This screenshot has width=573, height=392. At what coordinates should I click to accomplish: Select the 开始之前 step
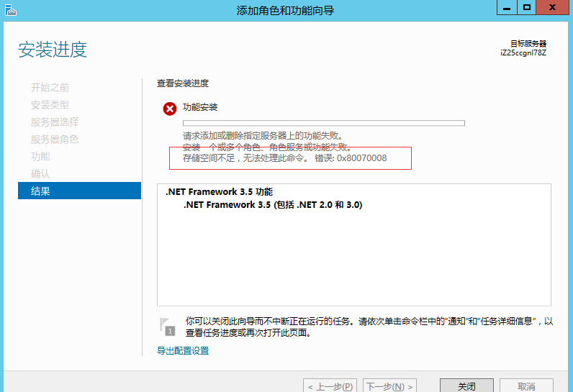click(x=50, y=88)
